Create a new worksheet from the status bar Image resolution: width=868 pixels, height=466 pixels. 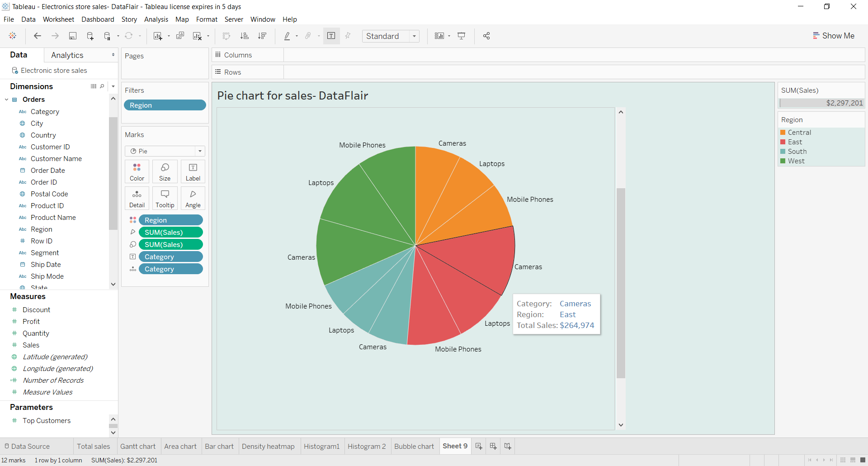(479, 446)
